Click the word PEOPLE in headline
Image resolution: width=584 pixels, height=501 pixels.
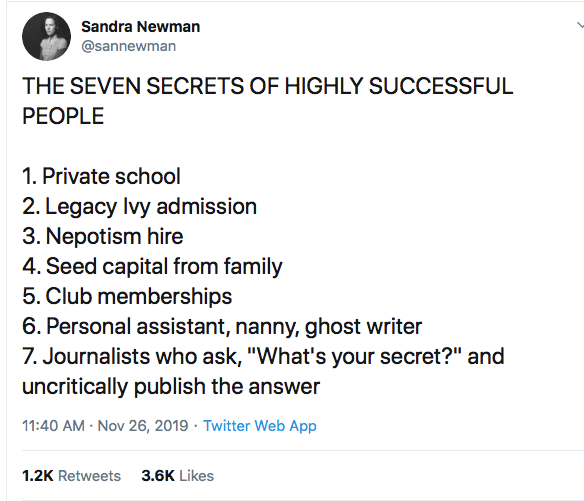(63, 116)
